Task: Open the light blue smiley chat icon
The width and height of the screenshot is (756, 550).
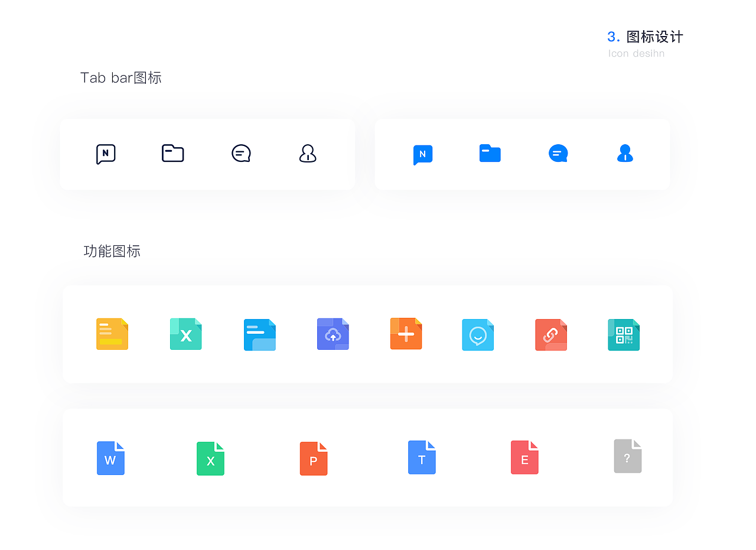Action: click(478, 335)
